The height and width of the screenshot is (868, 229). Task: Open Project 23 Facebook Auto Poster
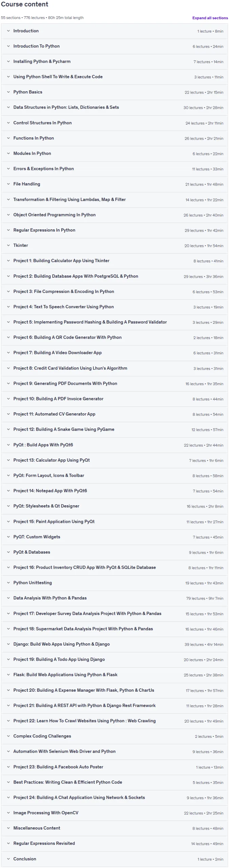tap(114, 767)
